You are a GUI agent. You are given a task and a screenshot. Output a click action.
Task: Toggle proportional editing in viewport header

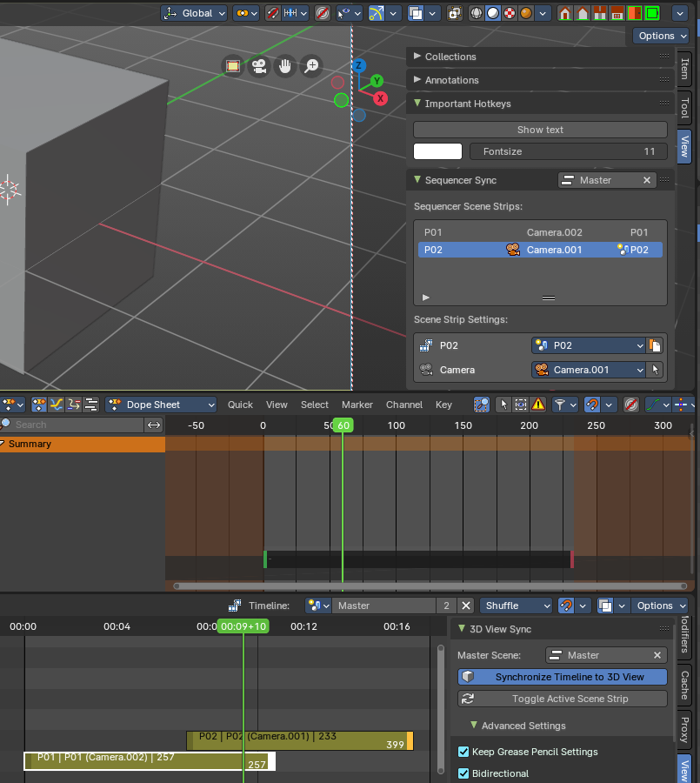[x=323, y=13]
